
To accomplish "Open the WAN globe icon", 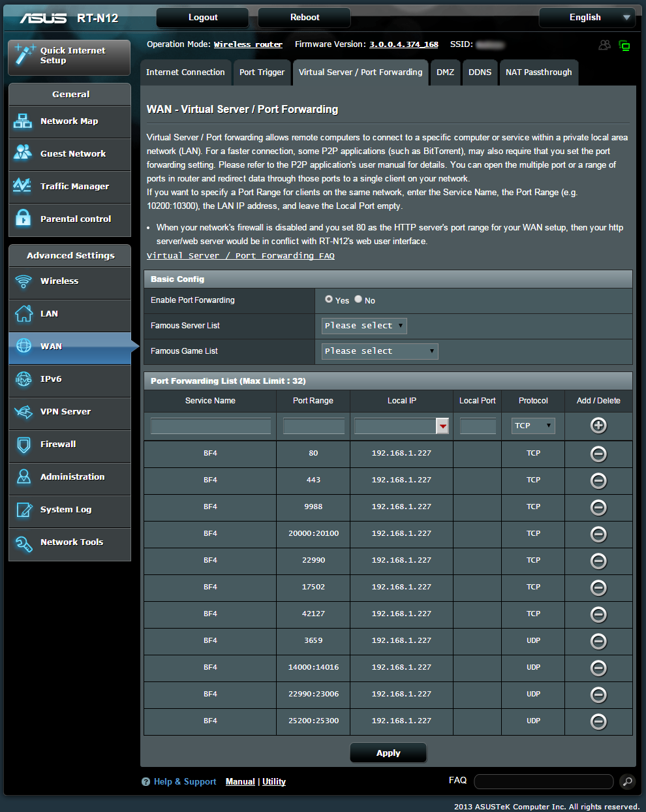I will coord(23,345).
